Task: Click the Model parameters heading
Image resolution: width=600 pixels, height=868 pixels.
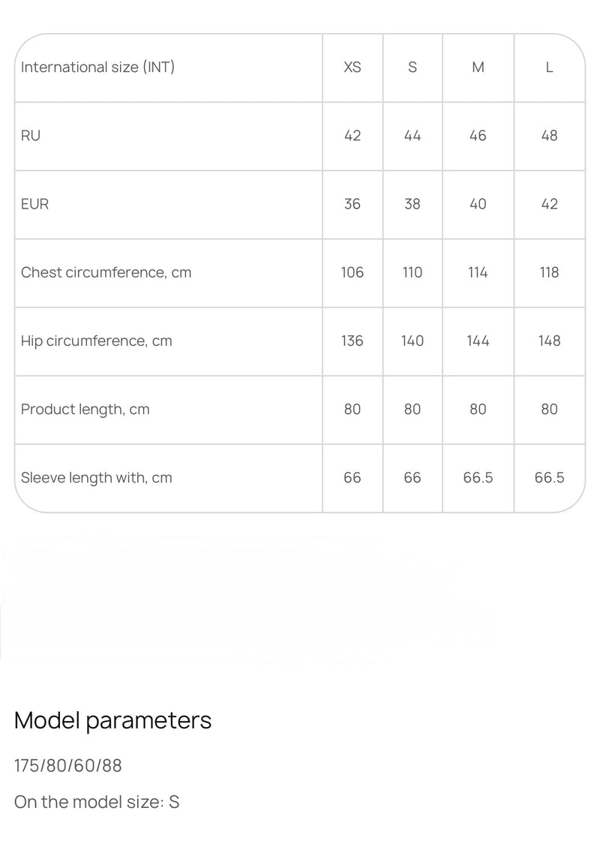Action: pos(112,720)
